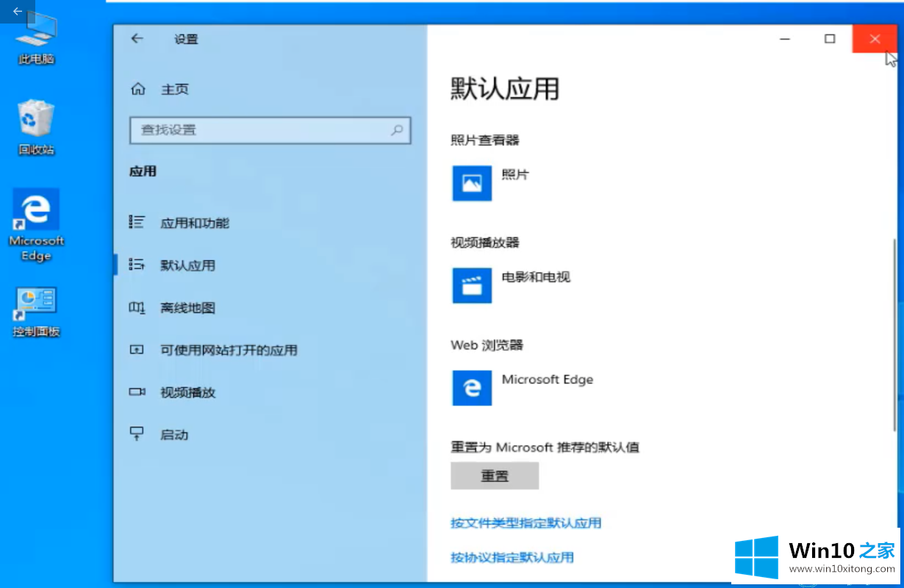
Task: Click the 设置 window title
Action: click(x=186, y=39)
